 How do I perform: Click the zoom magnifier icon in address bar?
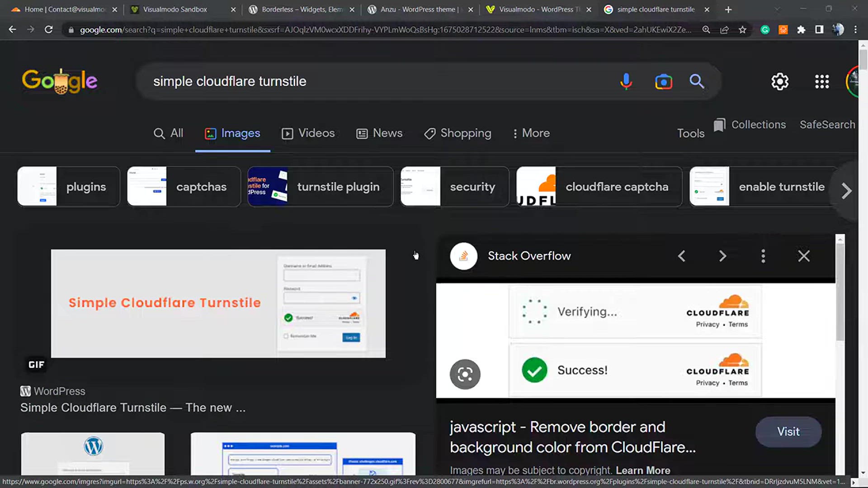click(706, 29)
